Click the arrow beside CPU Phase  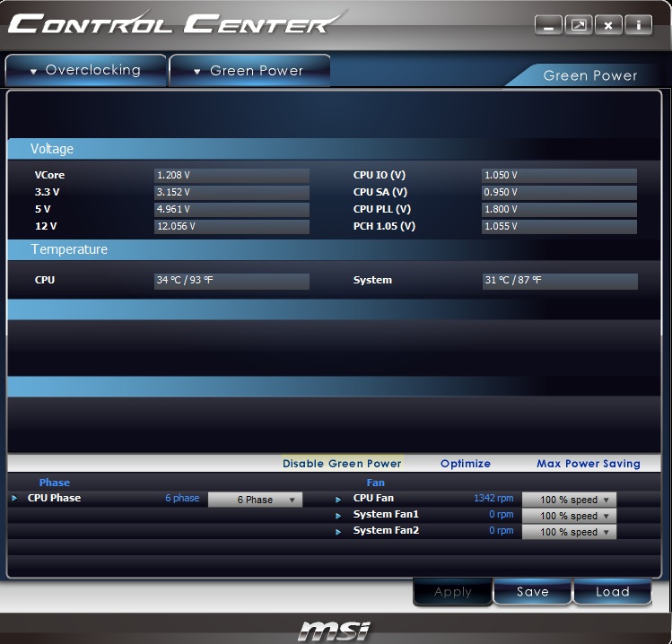14,498
